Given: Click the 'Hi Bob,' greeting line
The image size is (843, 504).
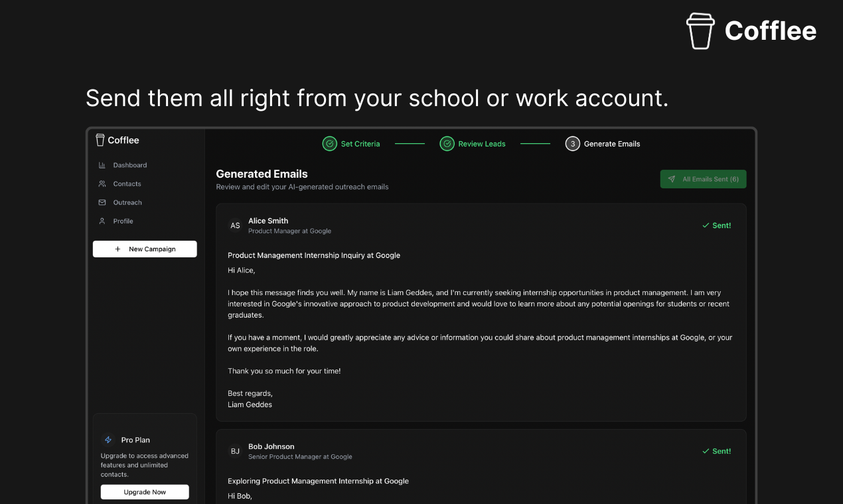Looking at the screenshot, I should [x=240, y=495].
